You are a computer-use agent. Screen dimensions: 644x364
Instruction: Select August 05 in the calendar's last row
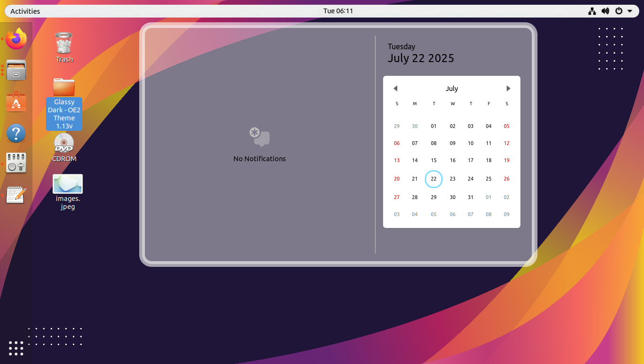434,215
